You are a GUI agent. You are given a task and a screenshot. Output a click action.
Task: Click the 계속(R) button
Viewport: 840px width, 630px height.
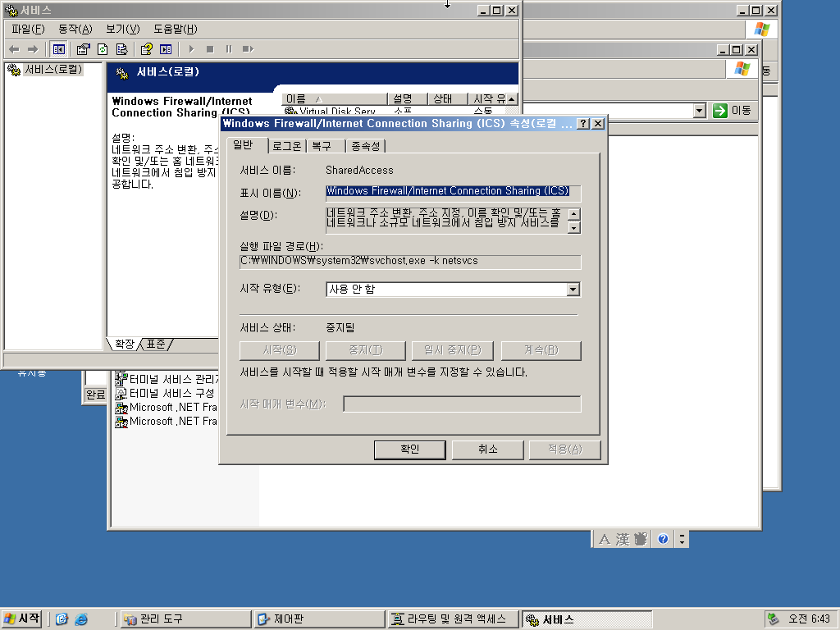pyautogui.click(x=541, y=350)
